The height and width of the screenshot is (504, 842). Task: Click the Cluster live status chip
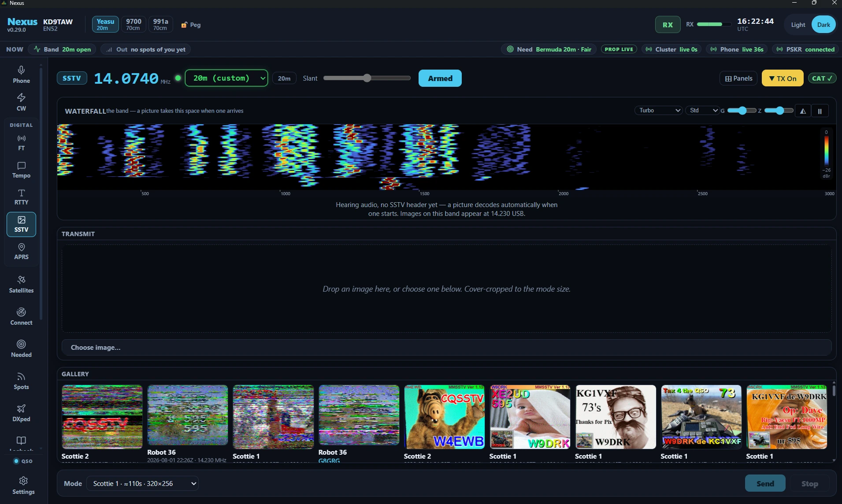[671, 49]
